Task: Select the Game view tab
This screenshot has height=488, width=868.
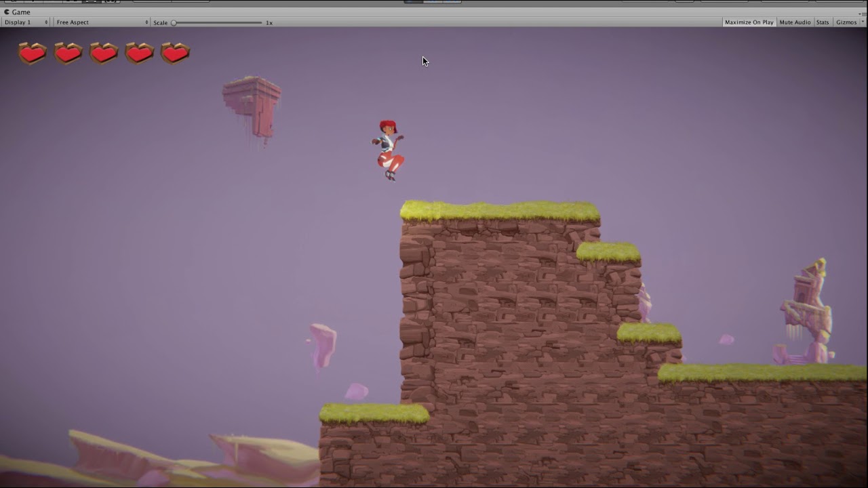Action: pos(18,12)
